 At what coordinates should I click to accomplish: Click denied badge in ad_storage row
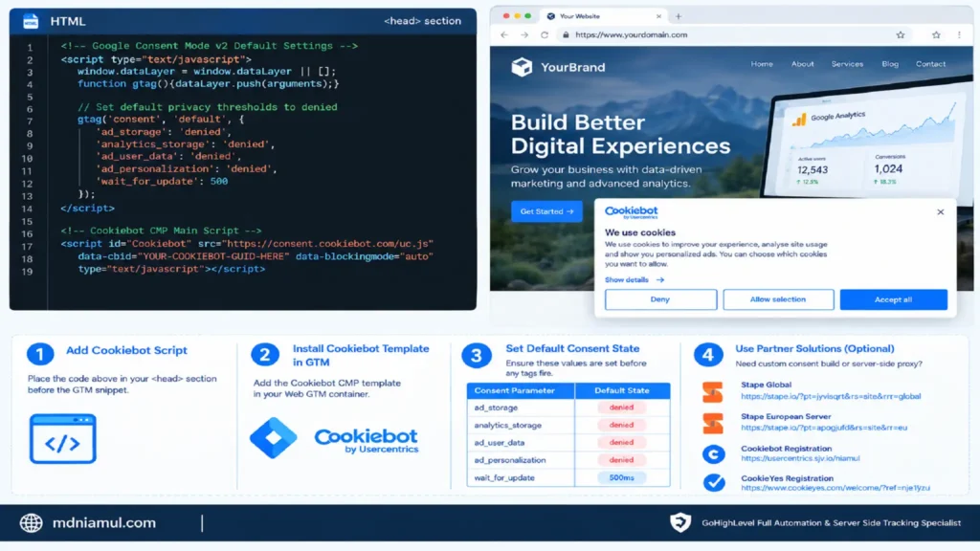(621, 408)
